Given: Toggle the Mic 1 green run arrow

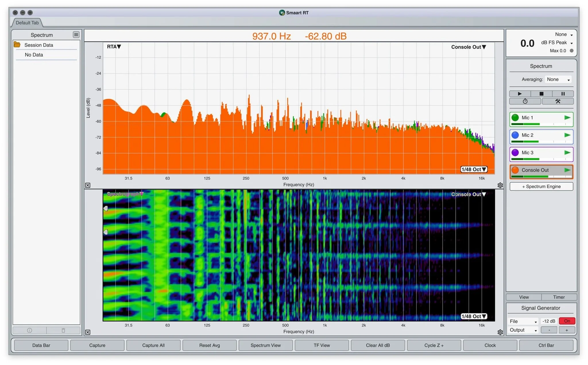Looking at the screenshot, I should 567,118.
